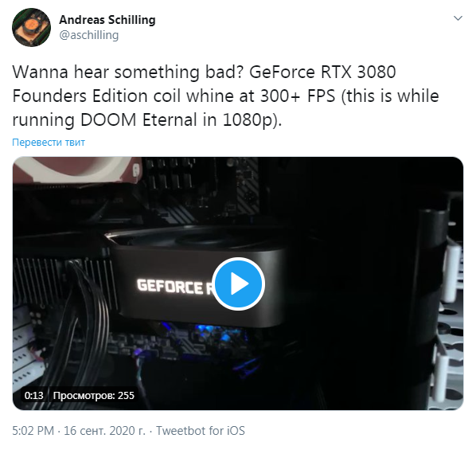Open the @aschilling handle link

tap(88, 35)
